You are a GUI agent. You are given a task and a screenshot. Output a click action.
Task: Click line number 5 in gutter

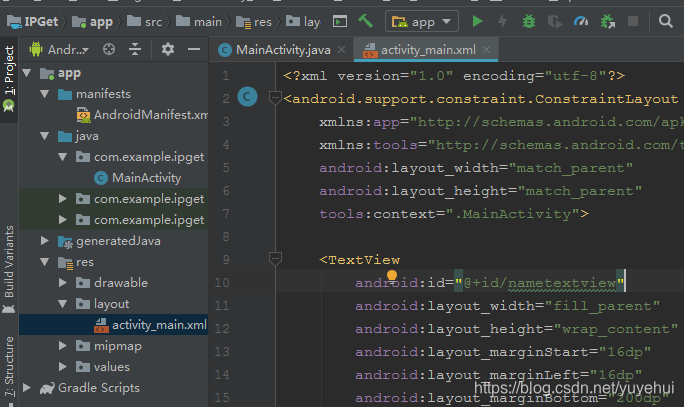[226, 168]
